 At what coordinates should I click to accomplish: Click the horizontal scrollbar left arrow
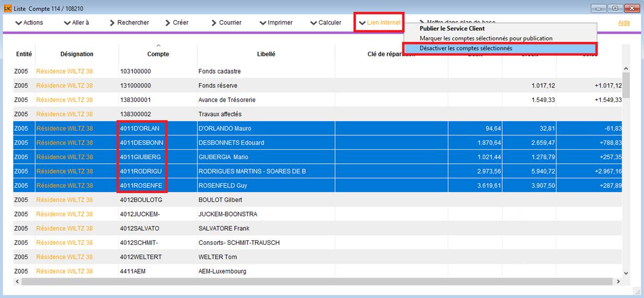tap(17, 281)
